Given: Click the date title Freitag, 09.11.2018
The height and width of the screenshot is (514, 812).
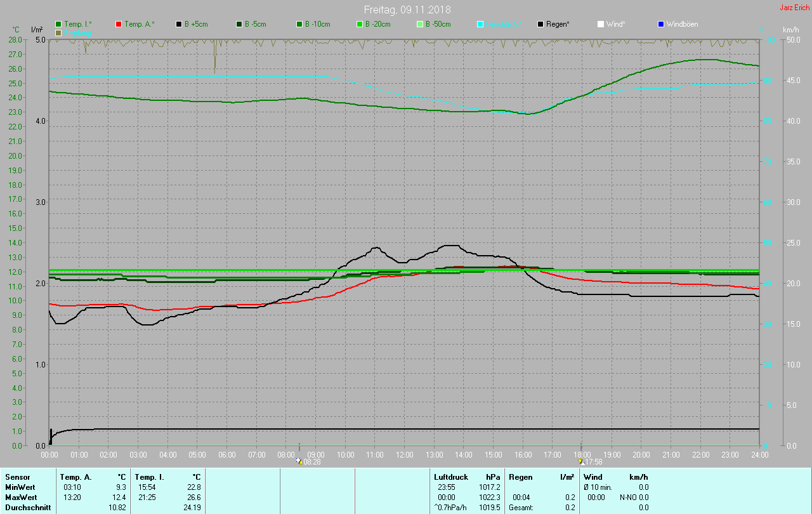Looking at the screenshot, I should [407, 10].
